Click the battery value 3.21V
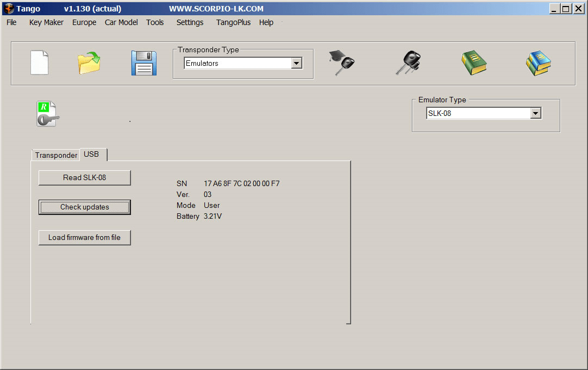Viewport: 588px width, 370px height. coord(212,217)
